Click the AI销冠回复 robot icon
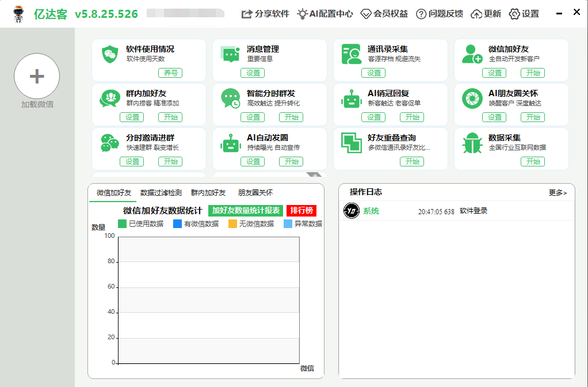Screen dimensions: 588x387 coord(352,98)
